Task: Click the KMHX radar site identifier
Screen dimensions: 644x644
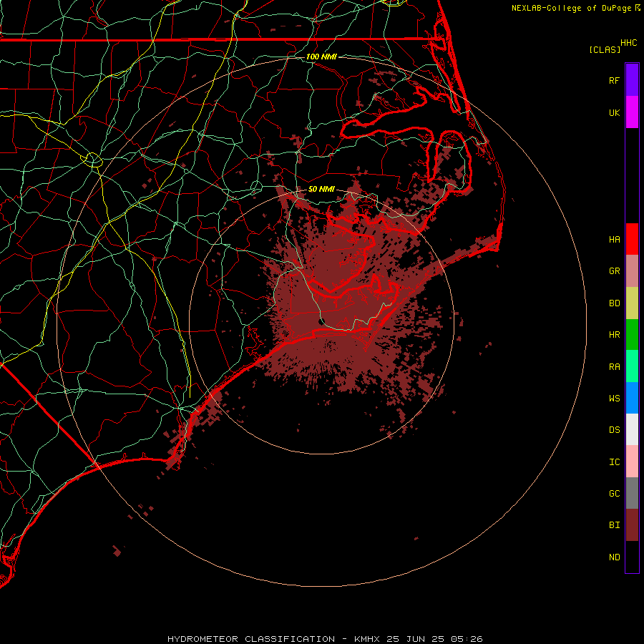Action: [367, 639]
